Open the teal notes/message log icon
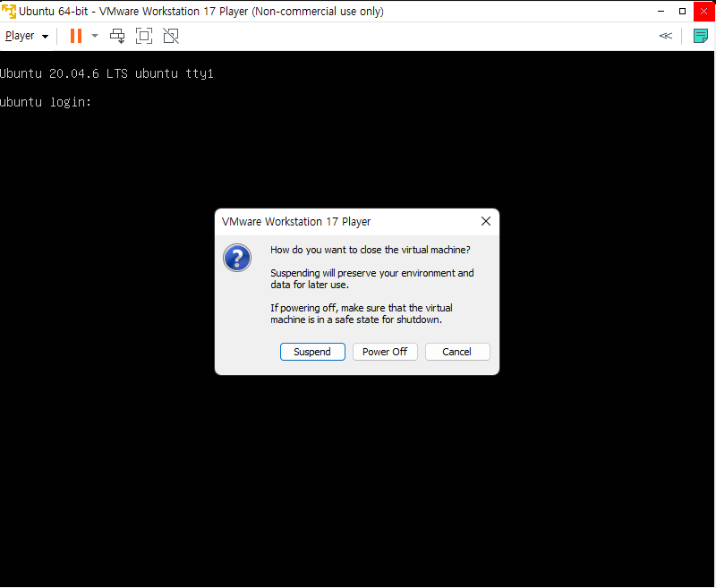Image resolution: width=716 pixels, height=588 pixels. point(700,36)
